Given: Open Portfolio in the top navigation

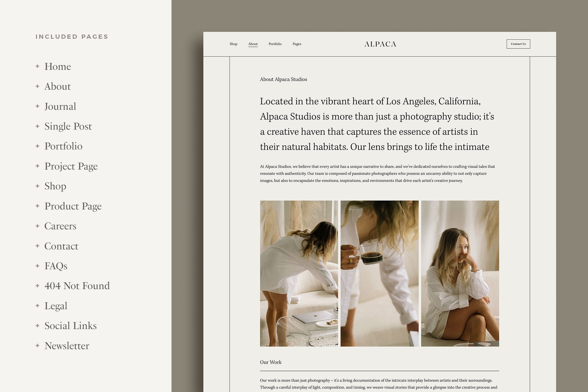Looking at the screenshot, I should pos(275,44).
